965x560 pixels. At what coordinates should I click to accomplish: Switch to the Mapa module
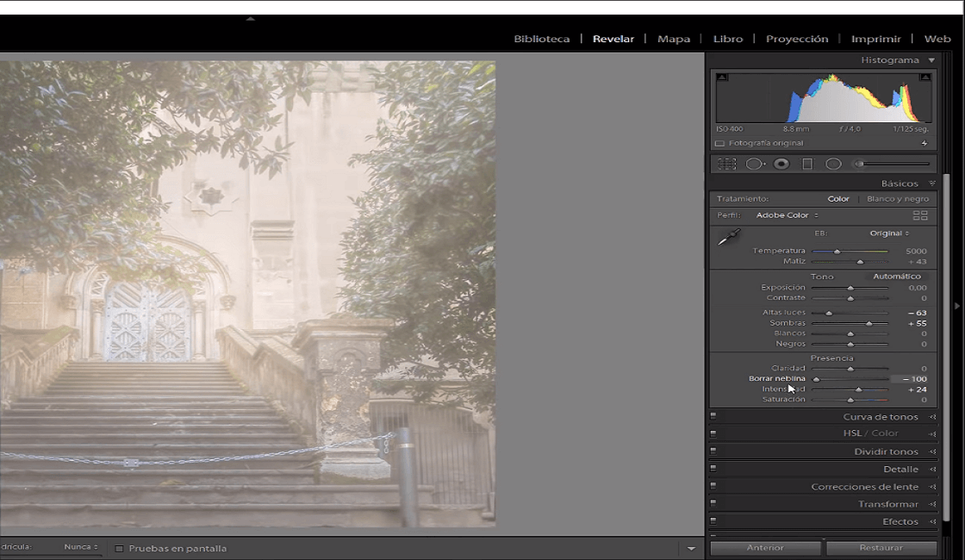[x=673, y=39]
